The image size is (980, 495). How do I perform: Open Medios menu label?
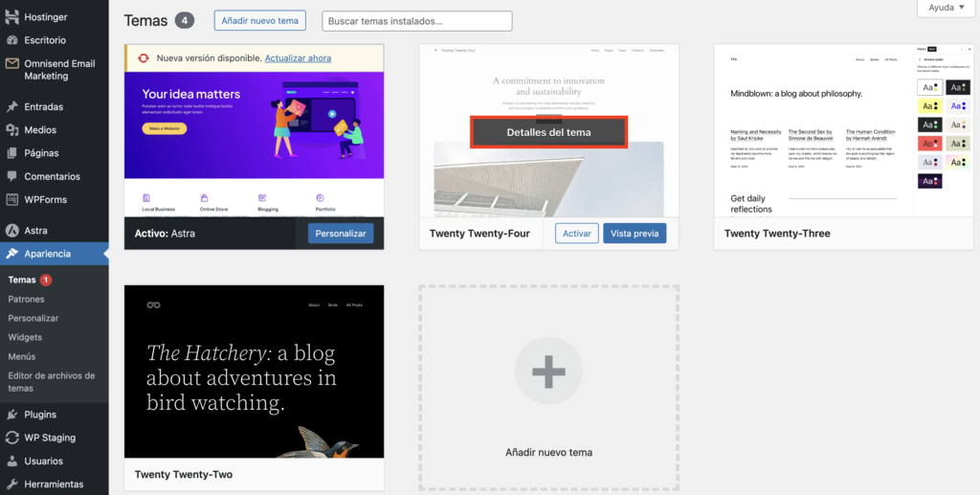pos(40,130)
